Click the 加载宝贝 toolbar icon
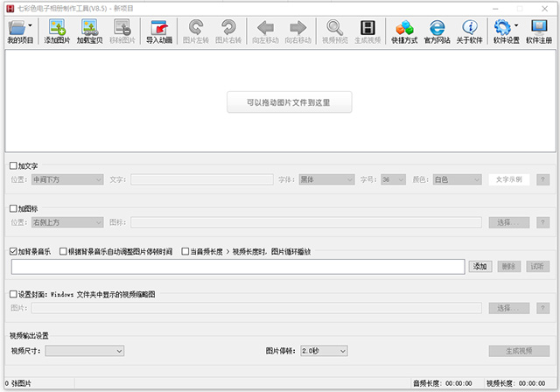 click(x=89, y=28)
